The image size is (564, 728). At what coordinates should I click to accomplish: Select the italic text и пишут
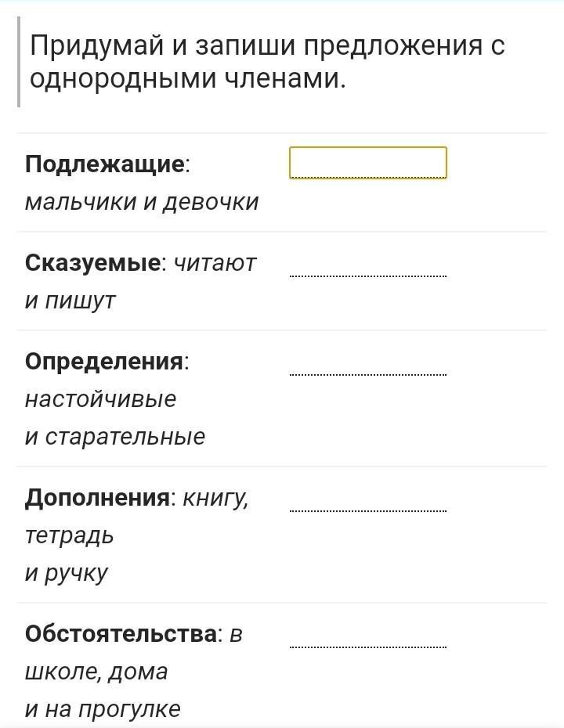[70, 301]
